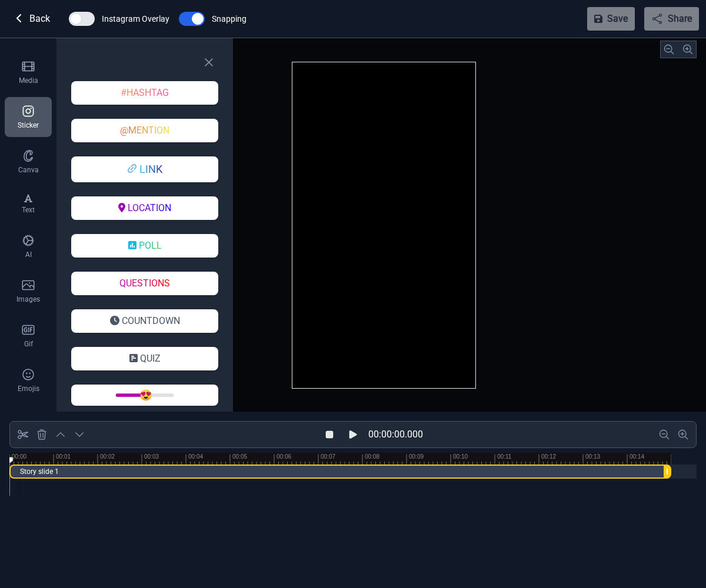Open the Text tool panel
The width and height of the screenshot is (706, 588).
tap(28, 203)
